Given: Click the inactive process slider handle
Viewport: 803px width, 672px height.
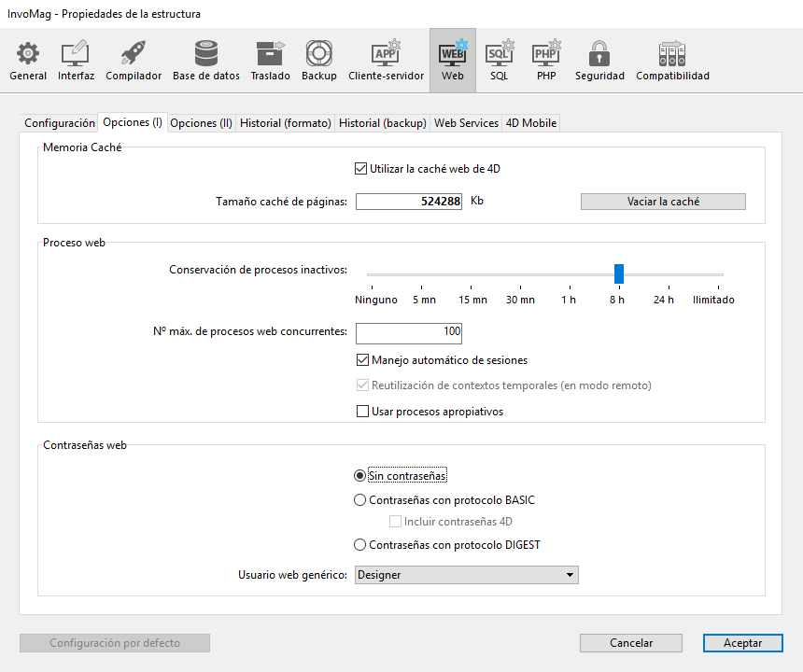Looking at the screenshot, I should [618, 273].
